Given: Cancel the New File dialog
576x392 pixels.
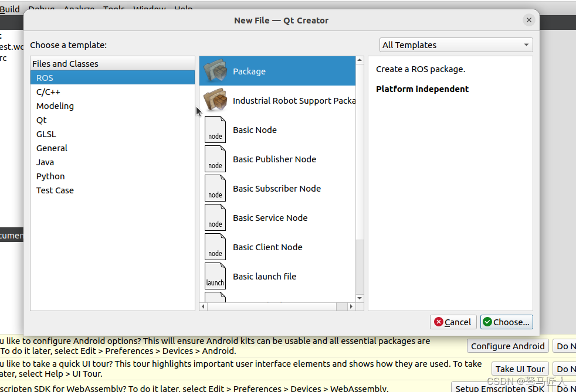Looking at the screenshot, I should (x=453, y=322).
